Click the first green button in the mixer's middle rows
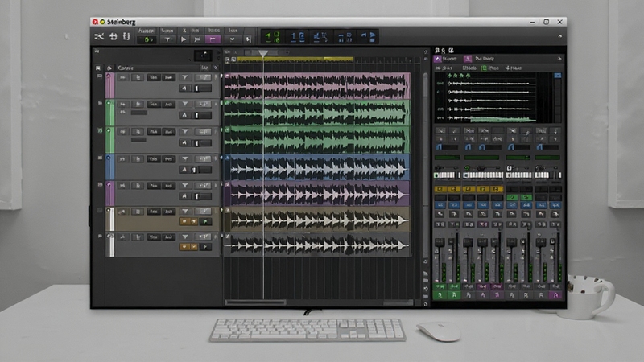Viewport: 644px width, 362px height. tap(512, 197)
